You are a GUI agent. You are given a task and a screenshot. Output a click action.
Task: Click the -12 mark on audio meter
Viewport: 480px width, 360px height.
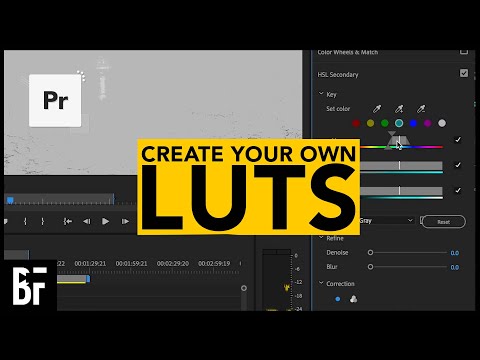pos(299,282)
